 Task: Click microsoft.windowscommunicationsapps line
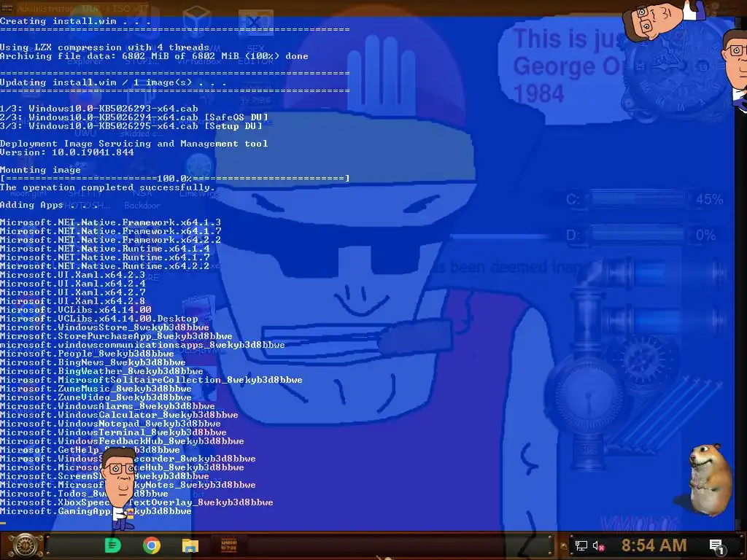pos(142,345)
